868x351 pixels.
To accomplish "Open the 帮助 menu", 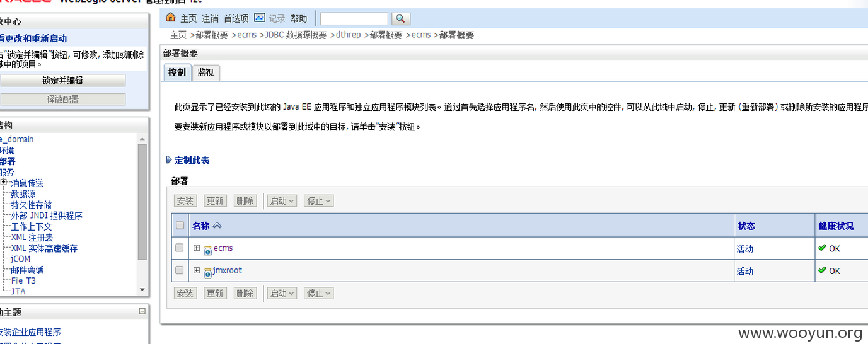I will 299,19.
